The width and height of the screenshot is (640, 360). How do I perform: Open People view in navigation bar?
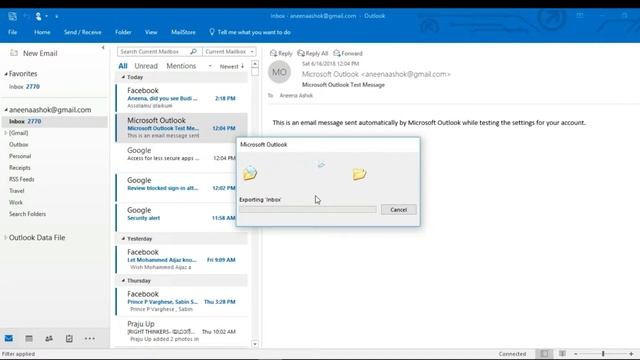(49, 338)
